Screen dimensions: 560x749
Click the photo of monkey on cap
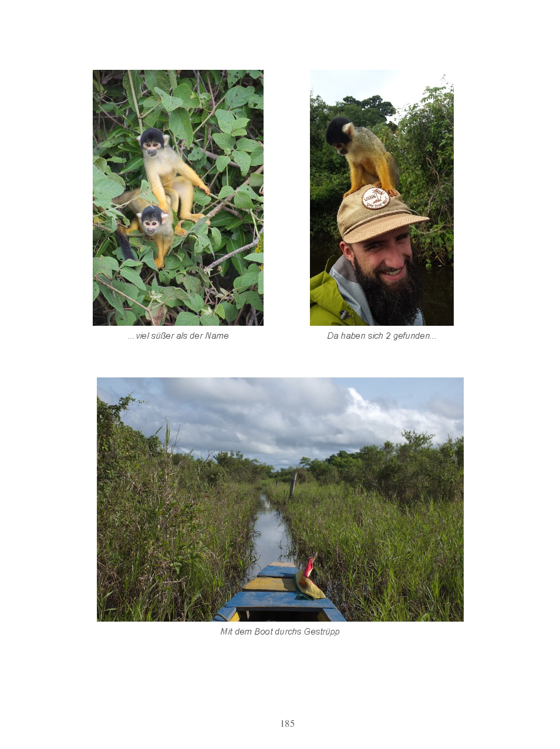pyautogui.click(x=382, y=198)
